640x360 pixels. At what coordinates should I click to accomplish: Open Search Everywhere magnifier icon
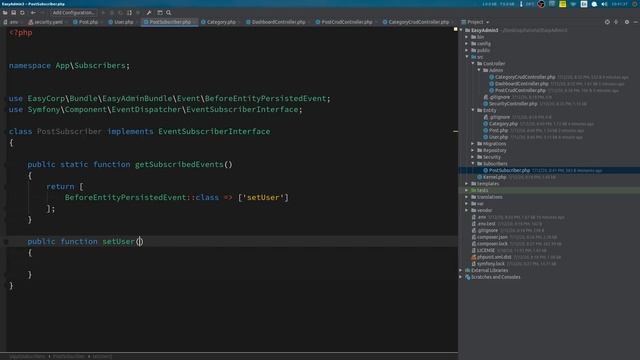coord(169,13)
